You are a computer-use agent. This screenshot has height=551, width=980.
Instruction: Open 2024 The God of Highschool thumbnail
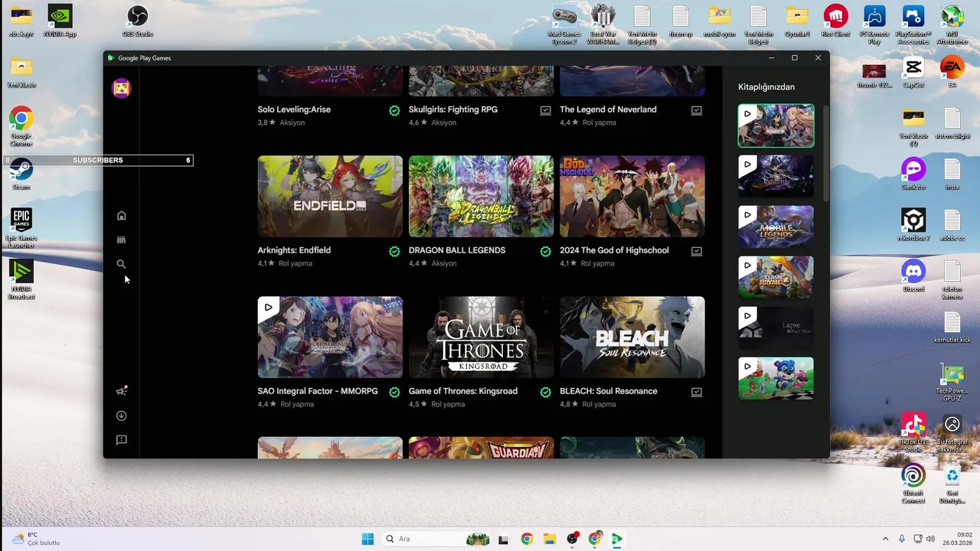632,197
